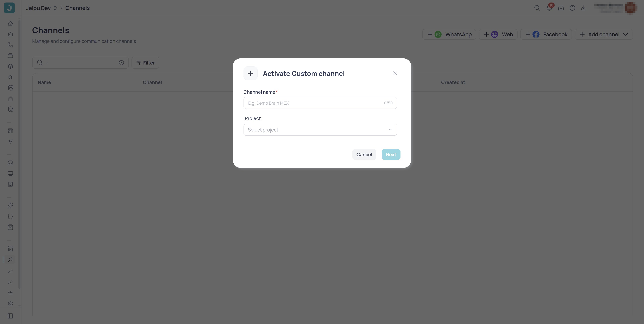This screenshot has height=324, width=644.
Task: Open the inbox tray icon in sidebar
Action: coord(10,163)
